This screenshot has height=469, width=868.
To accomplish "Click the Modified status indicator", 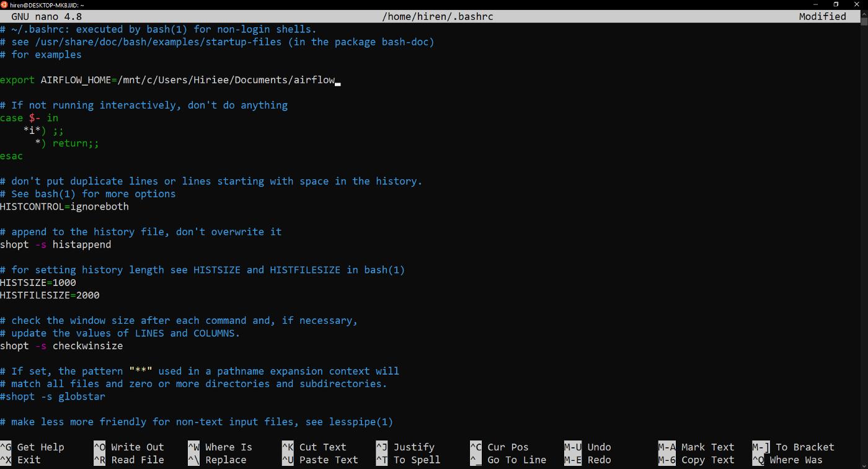I will pyautogui.click(x=822, y=17).
